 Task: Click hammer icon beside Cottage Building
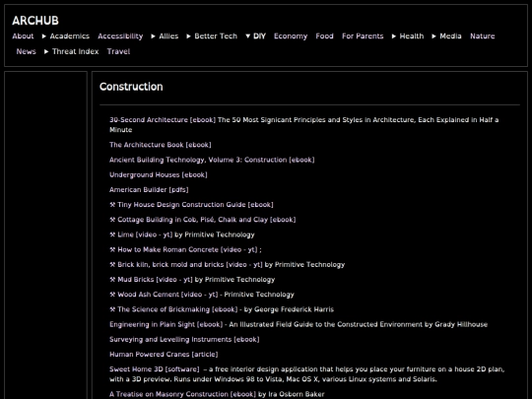[112, 220]
